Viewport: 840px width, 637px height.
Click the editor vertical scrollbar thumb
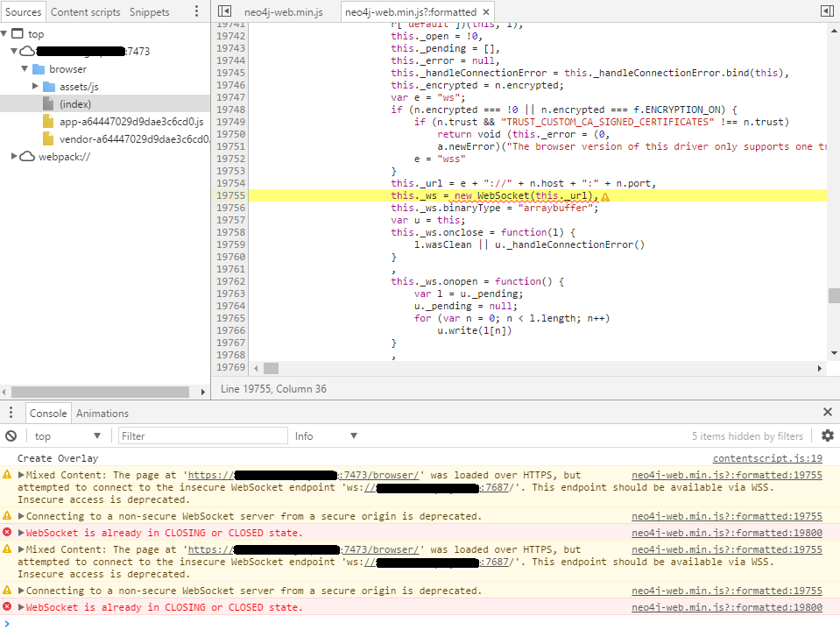(834, 295)
